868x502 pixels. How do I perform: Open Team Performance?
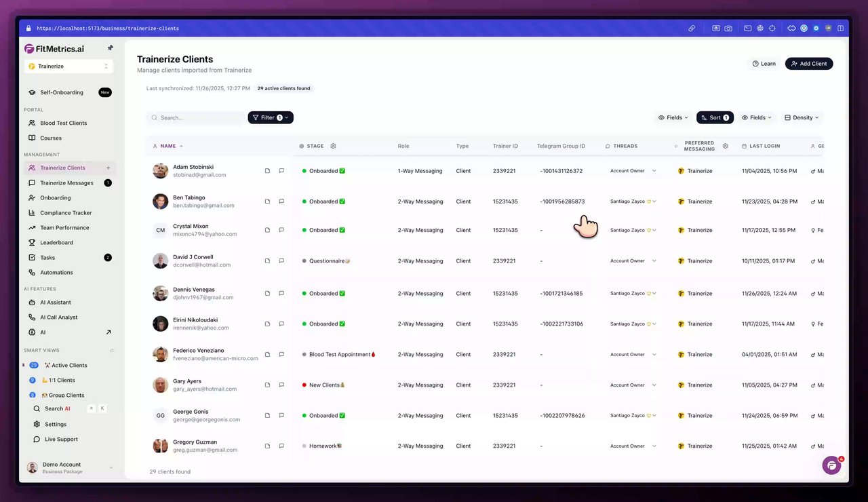(64, 227)
